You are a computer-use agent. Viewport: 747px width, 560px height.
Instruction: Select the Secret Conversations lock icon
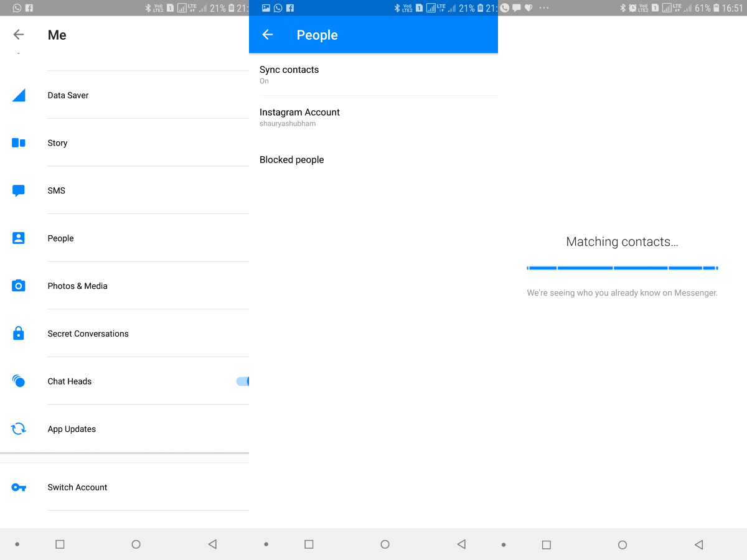(x=18, y=334)
